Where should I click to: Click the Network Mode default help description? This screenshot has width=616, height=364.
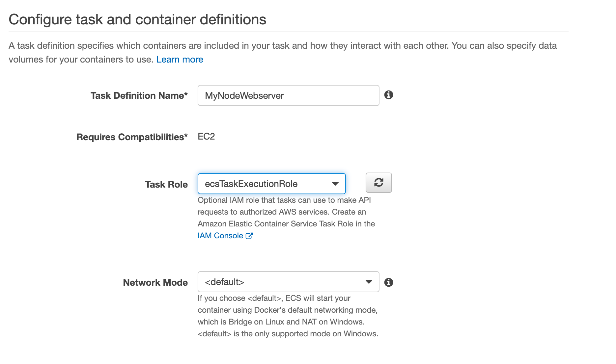tap(288, 316)
